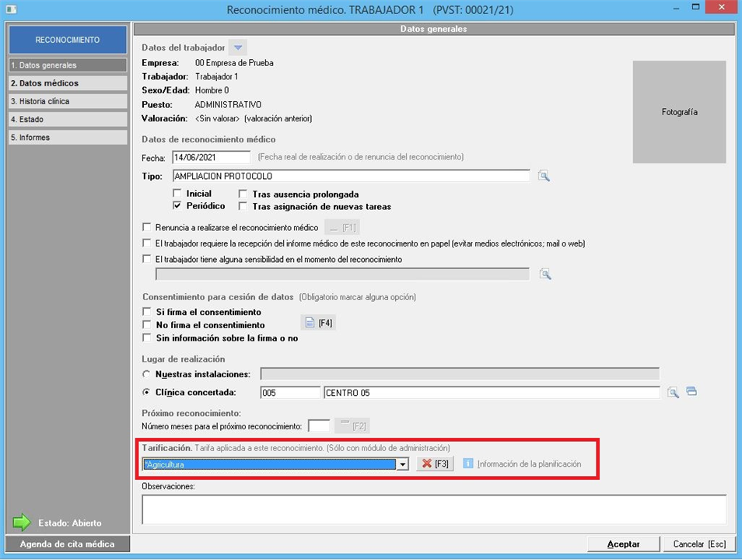Check Si firma el consentimiento
The height and width of the screenshot is (560, 742).
pyautogui.click(x=147, y=312)
